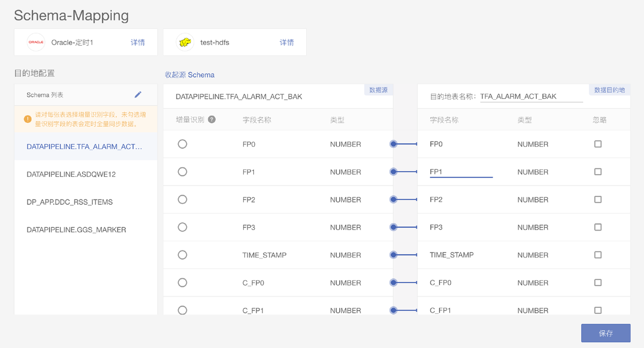Click the HDFS elephant logo icon
Viewport: 644px width, 348px height.
(x=185, y=42)
